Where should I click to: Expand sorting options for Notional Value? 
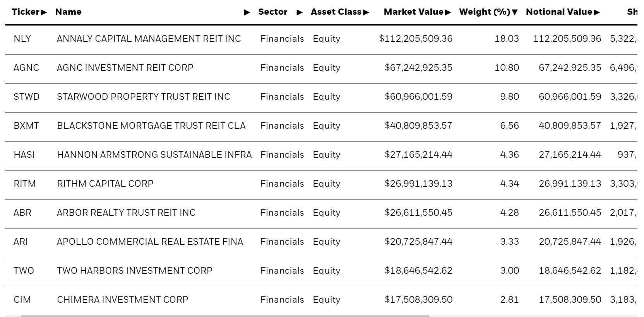point(597,12)
